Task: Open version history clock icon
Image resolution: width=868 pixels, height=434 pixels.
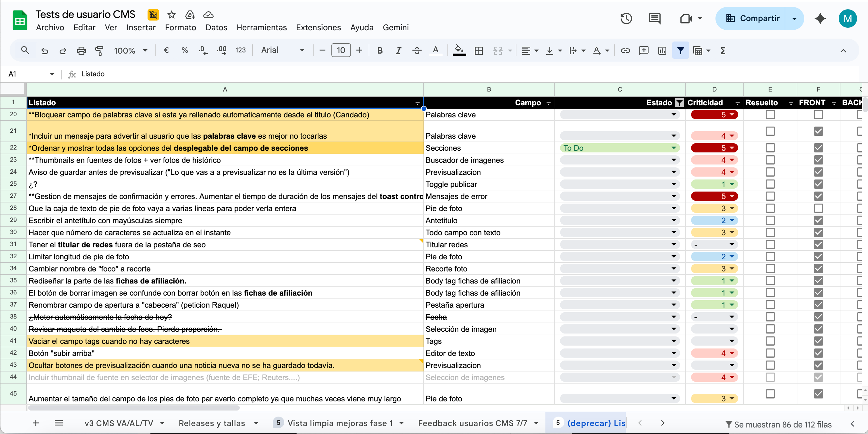Action: [x=626, y=19]
